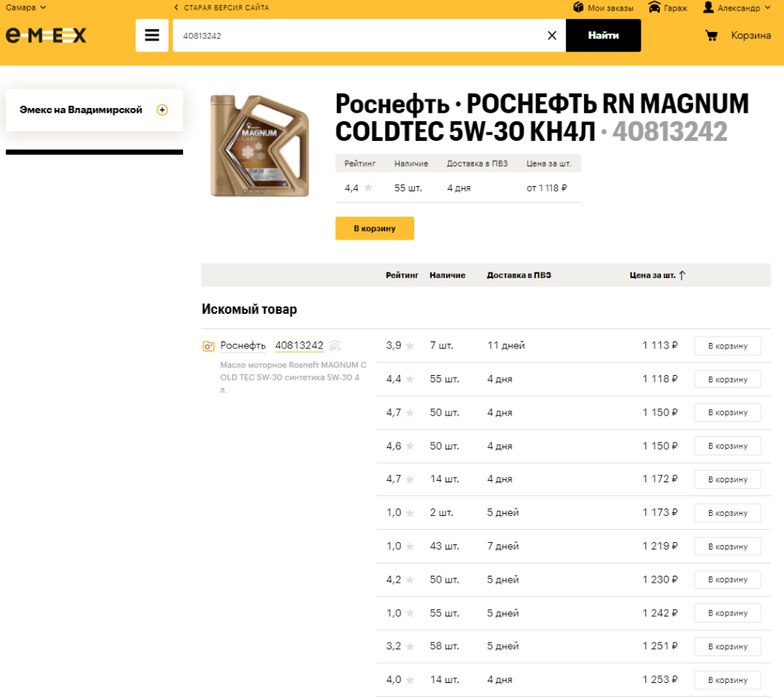The height and width of the screenshot is (699, 784).
Task: Add the 1 251 ₽ offer to cart
Action: pyautogui.click(x=727, y=646)
